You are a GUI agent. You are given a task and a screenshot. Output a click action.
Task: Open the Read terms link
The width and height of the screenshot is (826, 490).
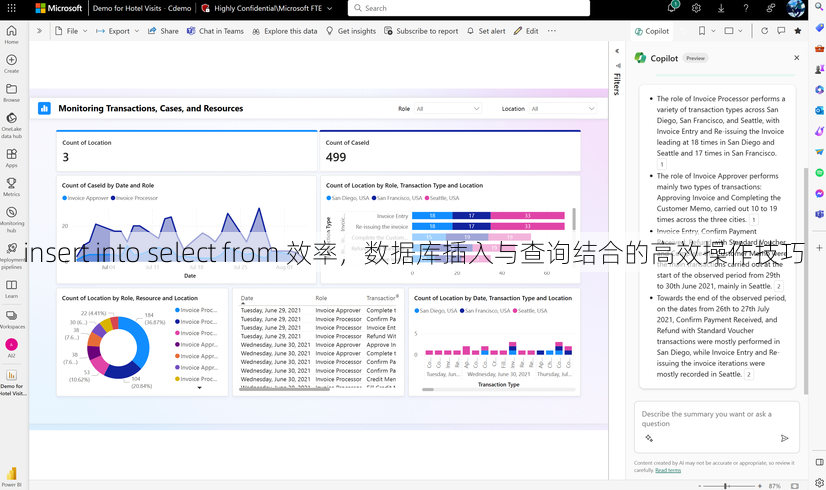click(x=668, y=470)
